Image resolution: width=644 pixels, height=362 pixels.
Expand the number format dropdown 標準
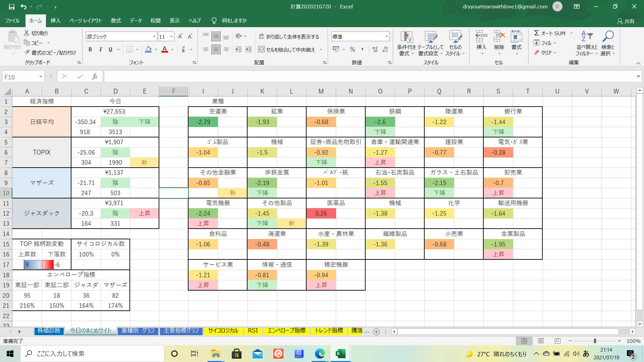pos(387,37)
